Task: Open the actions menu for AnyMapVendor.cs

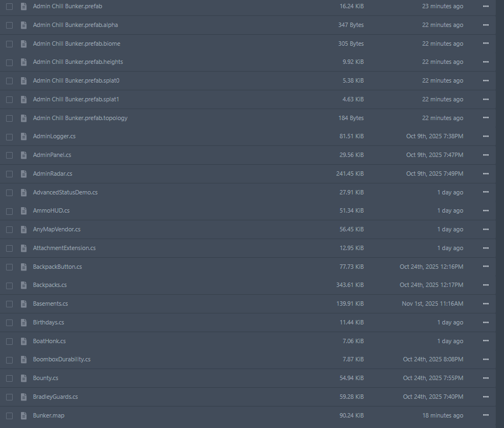Action: pos(486,229)
